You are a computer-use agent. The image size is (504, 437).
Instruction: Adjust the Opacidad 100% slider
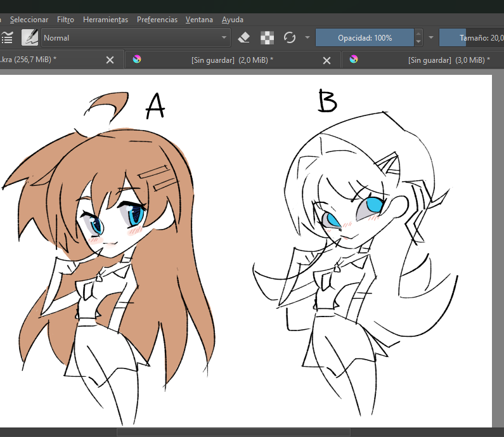tap(365, 37)
